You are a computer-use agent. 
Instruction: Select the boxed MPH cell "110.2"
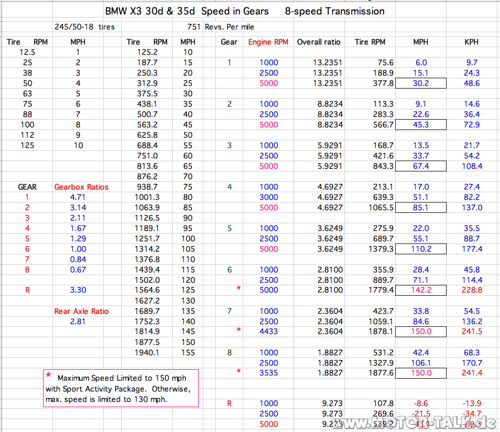[x=421, y=249]
